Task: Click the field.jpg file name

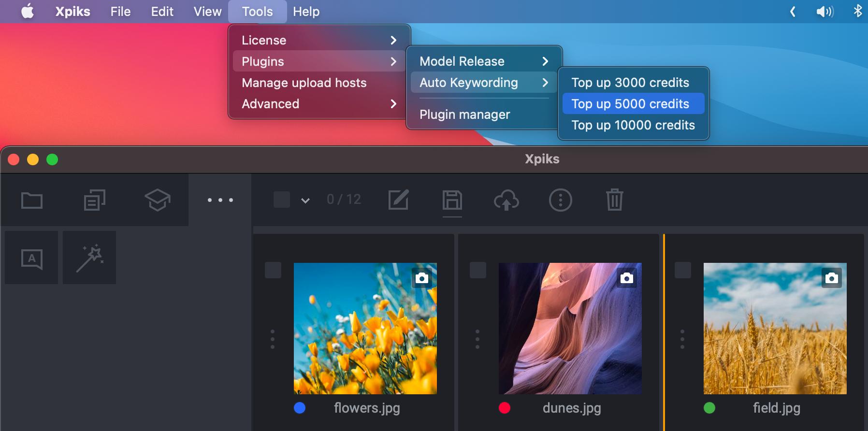Action: [777, 408]
